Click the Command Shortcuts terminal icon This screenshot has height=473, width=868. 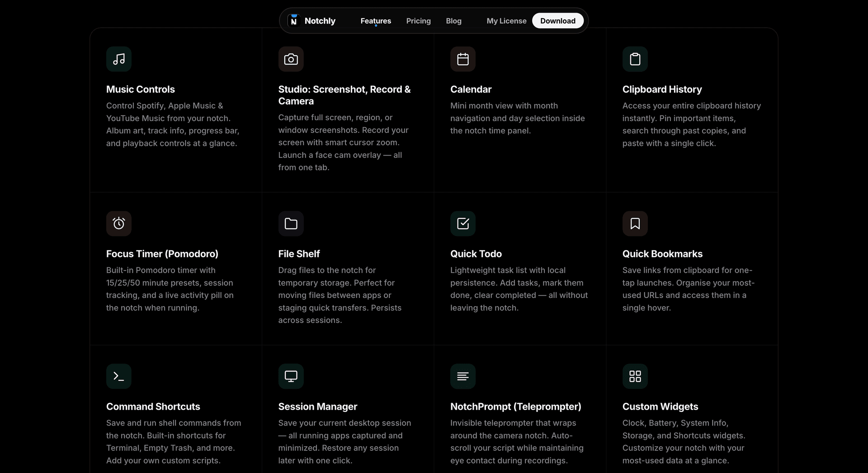119,376
